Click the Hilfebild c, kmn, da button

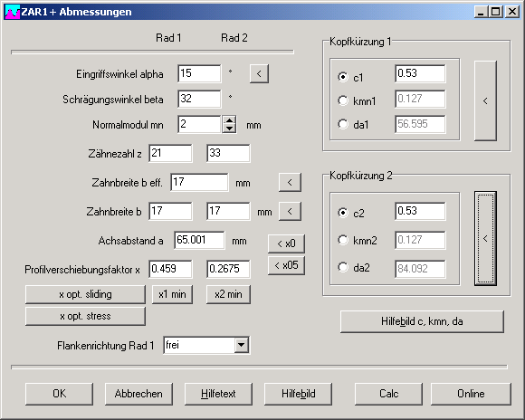422,321
